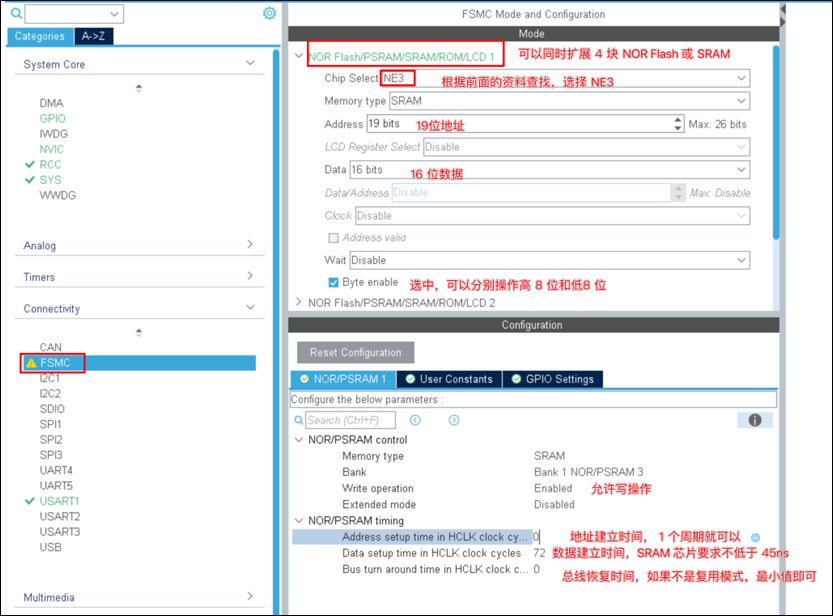Toggle the Address valid checkbox

pos(334,238)
